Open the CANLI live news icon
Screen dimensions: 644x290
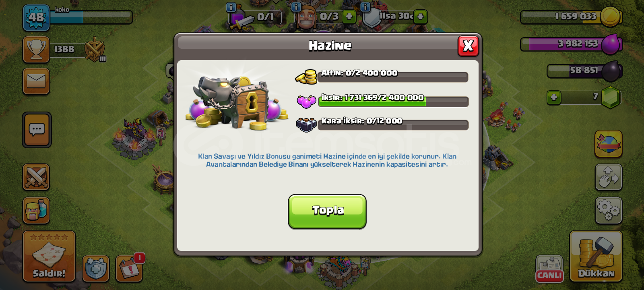549,269
